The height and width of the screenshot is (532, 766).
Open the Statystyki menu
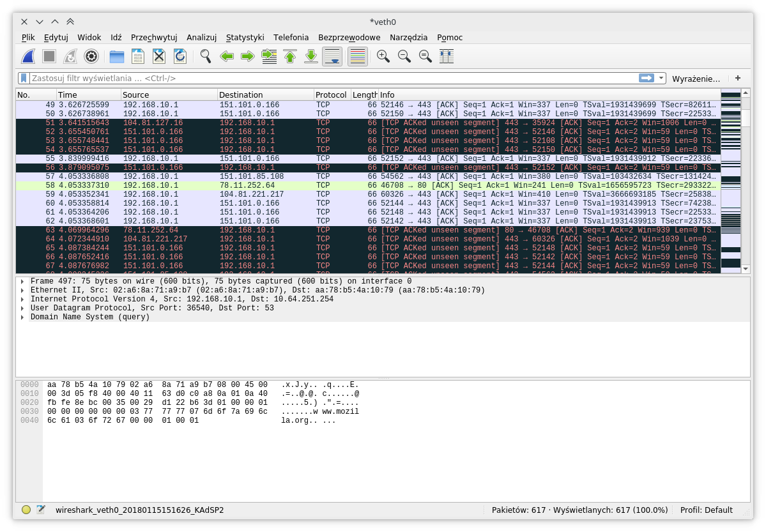pyautogui.click(x=245, y=38)
